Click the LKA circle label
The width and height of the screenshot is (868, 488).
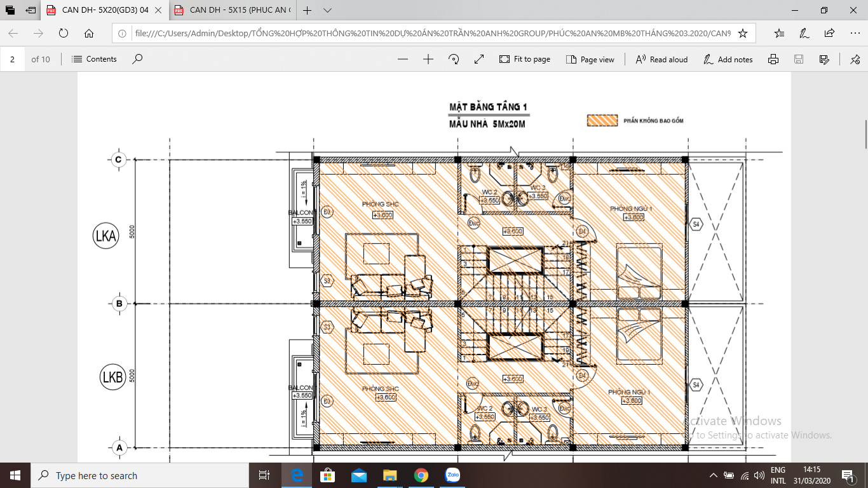[105, 236]
